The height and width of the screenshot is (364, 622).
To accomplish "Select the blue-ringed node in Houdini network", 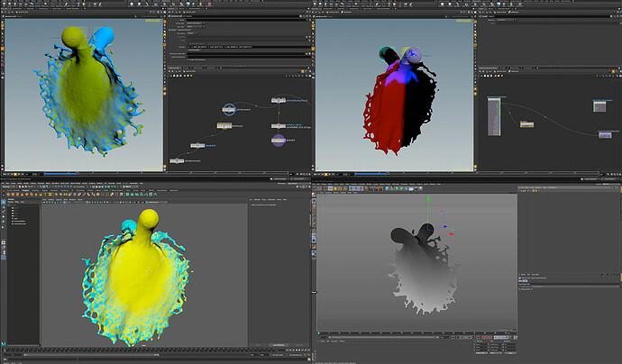I will [x=229, y=109].
